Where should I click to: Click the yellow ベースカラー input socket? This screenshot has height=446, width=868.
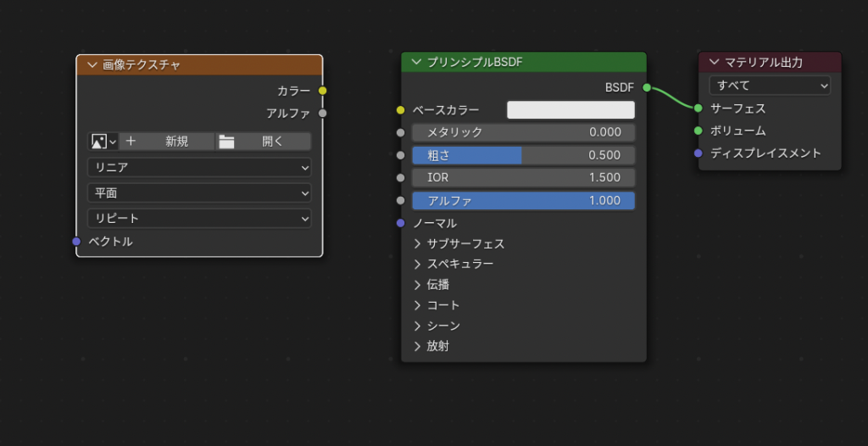pos(401,110)
